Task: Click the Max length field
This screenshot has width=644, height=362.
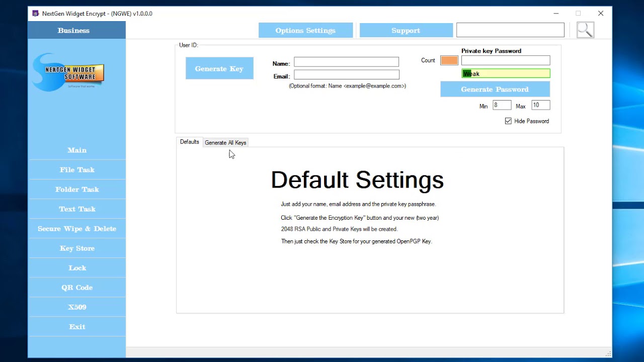Action: click(540, 105)
